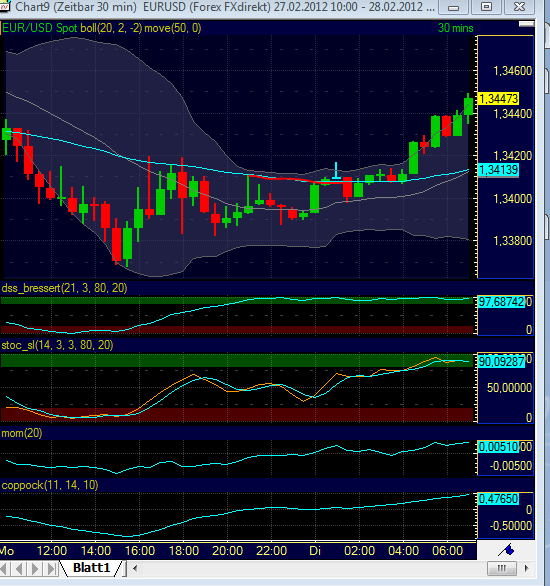Screen dimensions: 550x586
Task: Click the blue marker icon beside time axis
Action: 507,550
